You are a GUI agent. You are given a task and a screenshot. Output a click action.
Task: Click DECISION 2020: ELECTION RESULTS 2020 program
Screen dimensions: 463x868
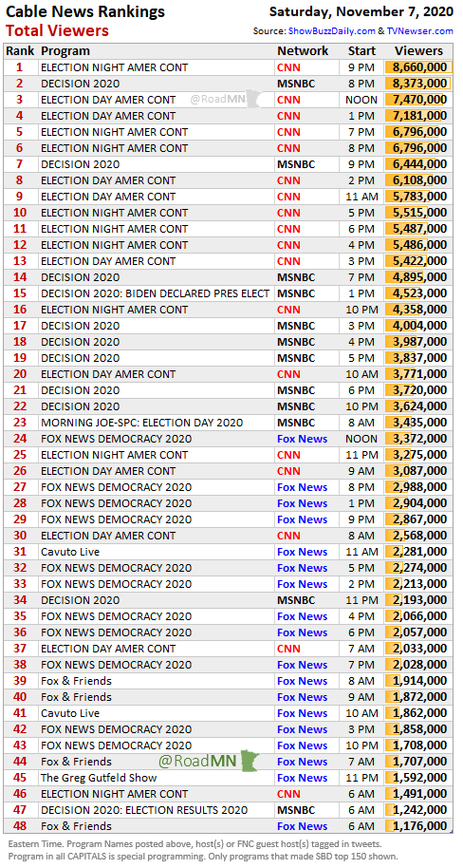[x=144, y=810]
